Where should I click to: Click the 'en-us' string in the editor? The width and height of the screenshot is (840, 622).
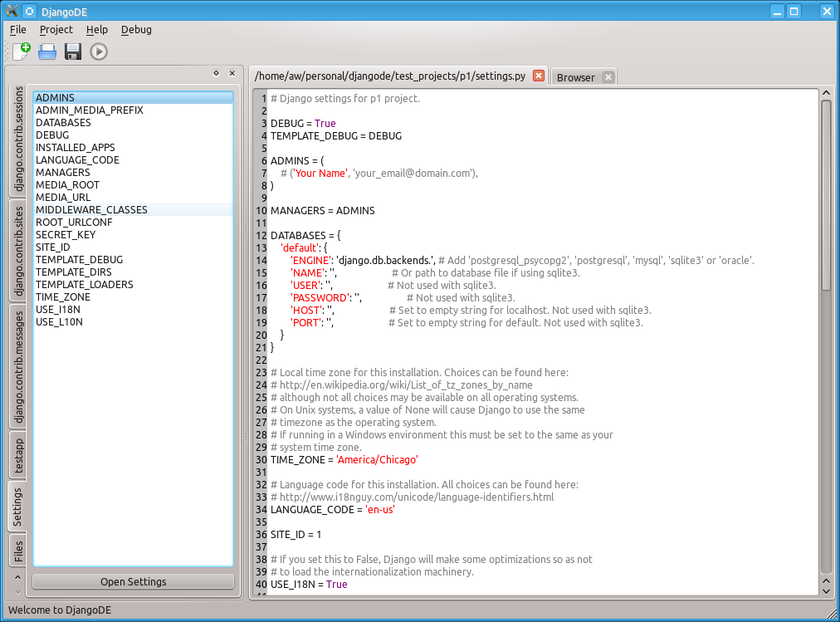(380, 510)
